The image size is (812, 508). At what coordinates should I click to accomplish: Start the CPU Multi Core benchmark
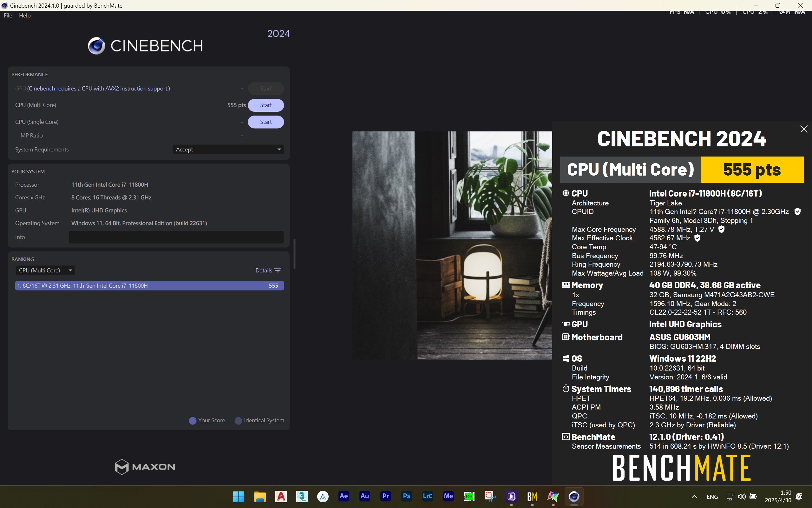(266, 105)
